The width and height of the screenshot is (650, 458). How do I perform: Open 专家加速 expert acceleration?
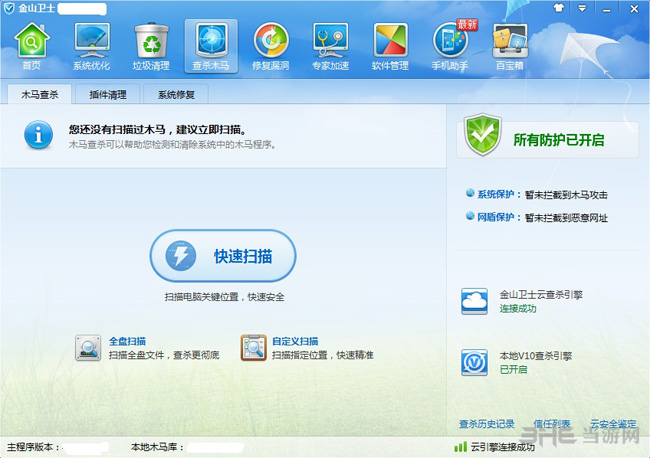331,45
